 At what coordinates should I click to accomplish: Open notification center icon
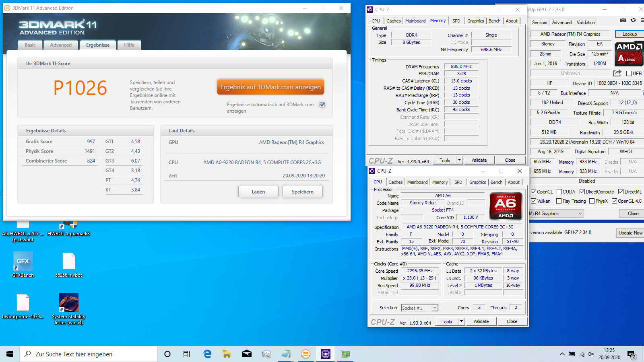(x=632, y=354)
